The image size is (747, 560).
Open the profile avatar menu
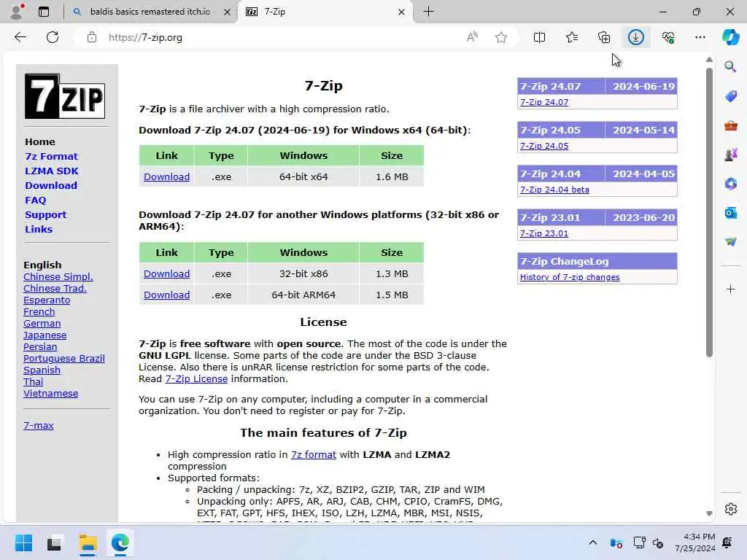click(x=17, y=12)
